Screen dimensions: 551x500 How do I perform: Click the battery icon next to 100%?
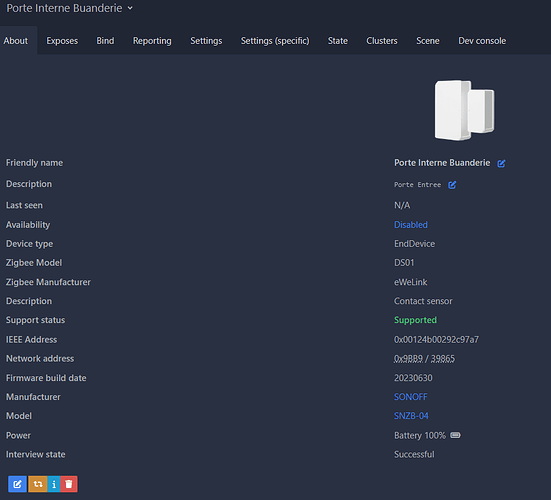(x=455, y=435)
